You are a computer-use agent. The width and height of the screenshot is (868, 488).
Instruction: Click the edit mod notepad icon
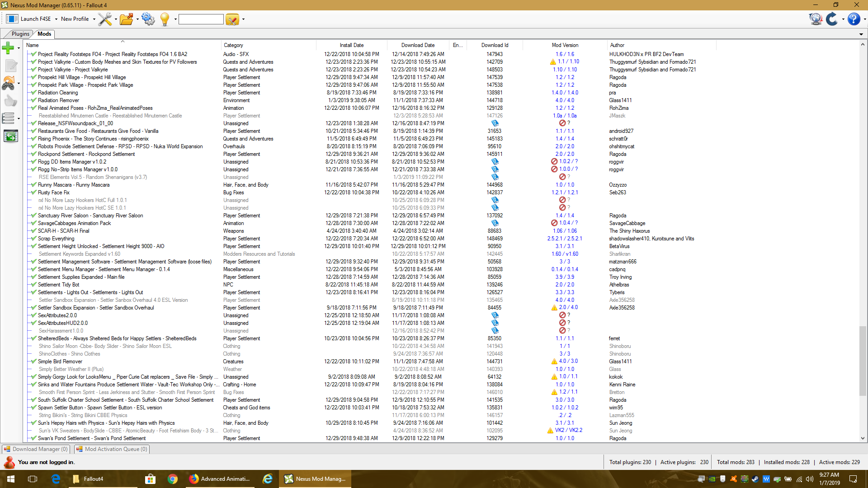coord(11,66)
